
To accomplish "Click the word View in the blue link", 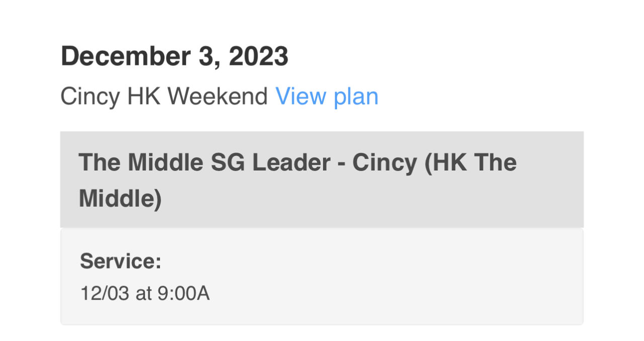I will (x=300, y=96).
